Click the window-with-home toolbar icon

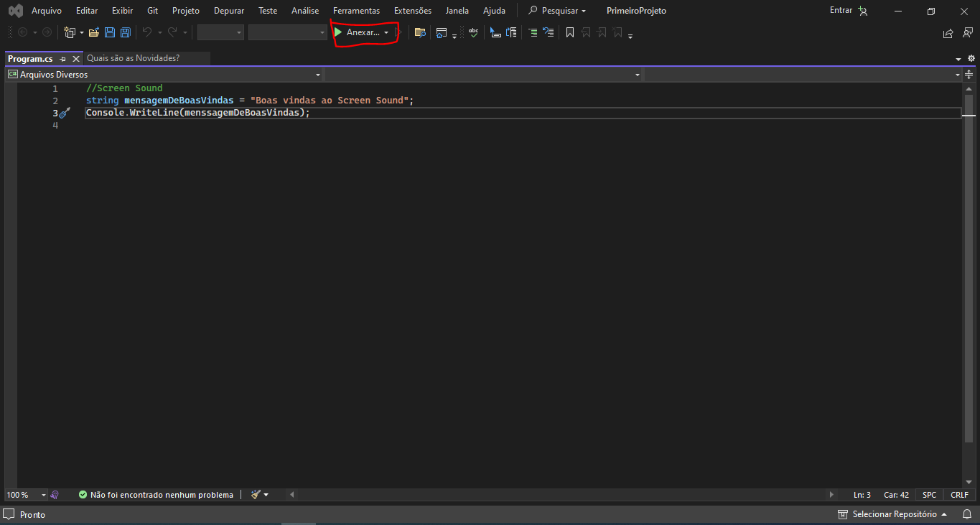click(442, 32)
